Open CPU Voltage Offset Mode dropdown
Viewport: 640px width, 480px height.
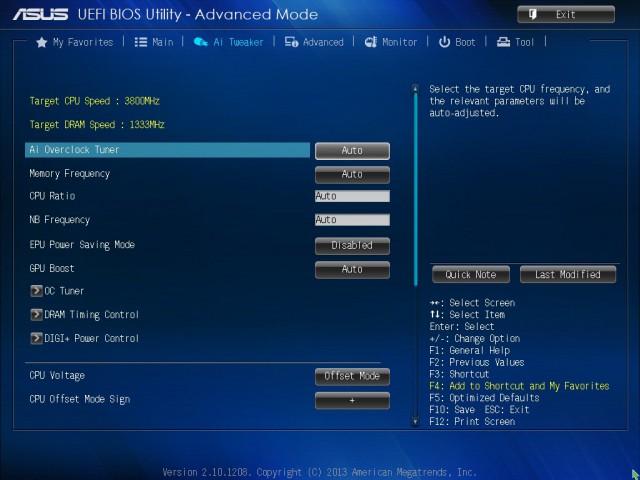(352, 376)
